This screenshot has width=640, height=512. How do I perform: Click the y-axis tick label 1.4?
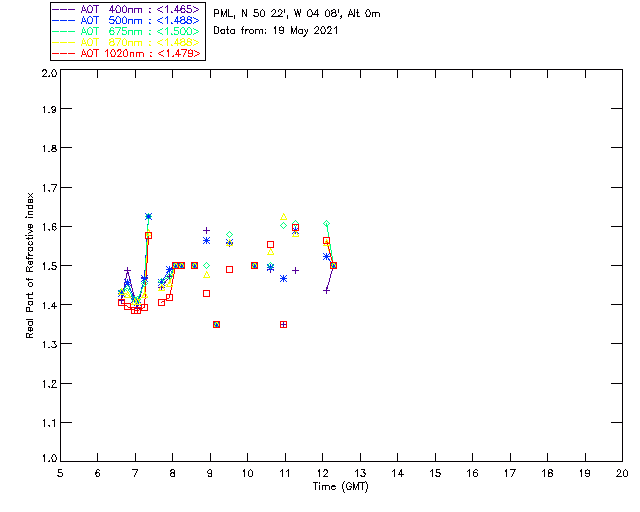49,305
